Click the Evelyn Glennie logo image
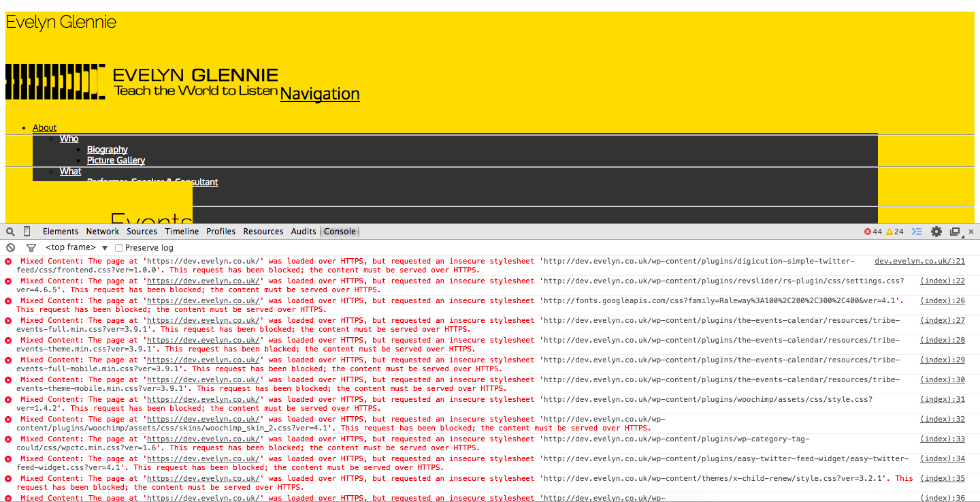 pyautogui.click(x=142, y=82)
